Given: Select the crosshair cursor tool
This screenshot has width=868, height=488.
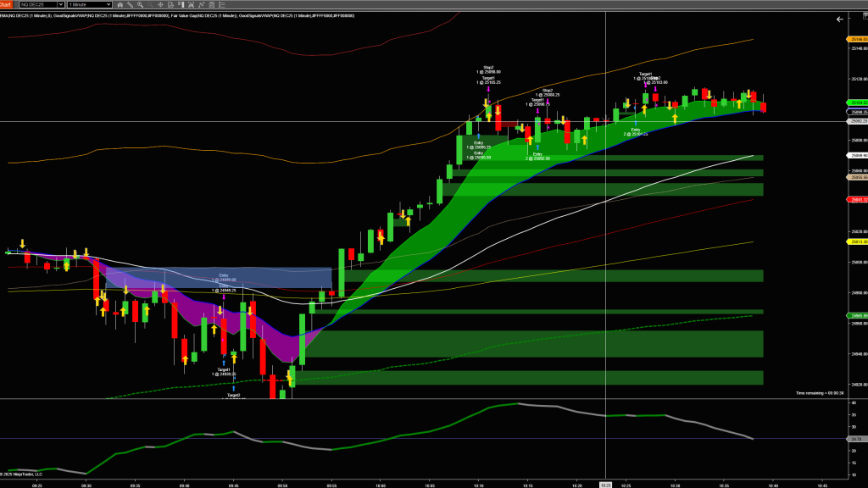Looking at the screenshot, I should point(160,4).
